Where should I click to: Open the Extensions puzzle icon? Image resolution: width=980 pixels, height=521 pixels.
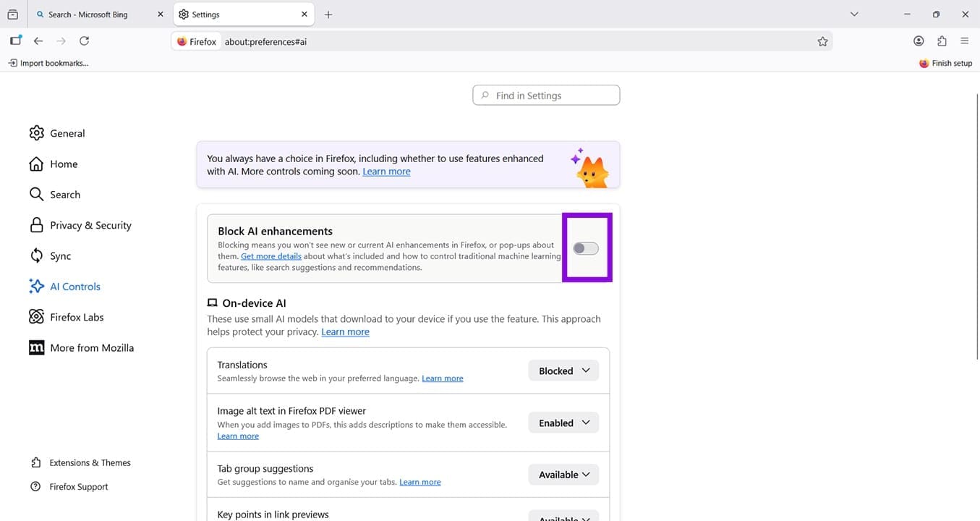942,41
